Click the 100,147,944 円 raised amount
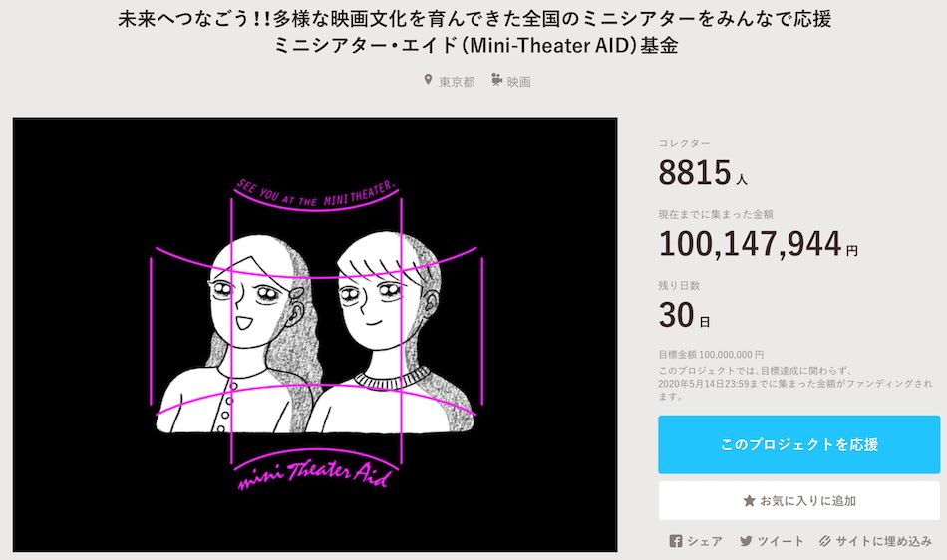This screenshot has height=560, width=947. click(758, 244)
